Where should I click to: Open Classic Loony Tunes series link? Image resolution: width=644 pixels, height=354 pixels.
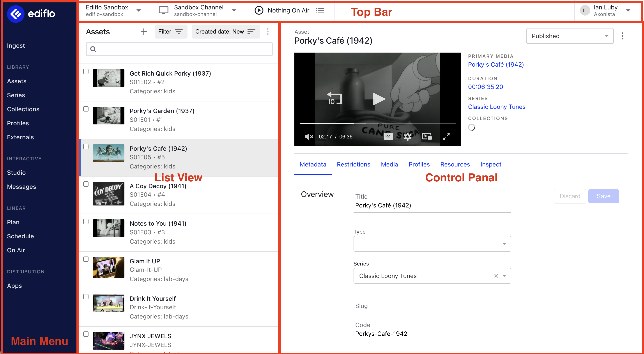coord(497,107)
